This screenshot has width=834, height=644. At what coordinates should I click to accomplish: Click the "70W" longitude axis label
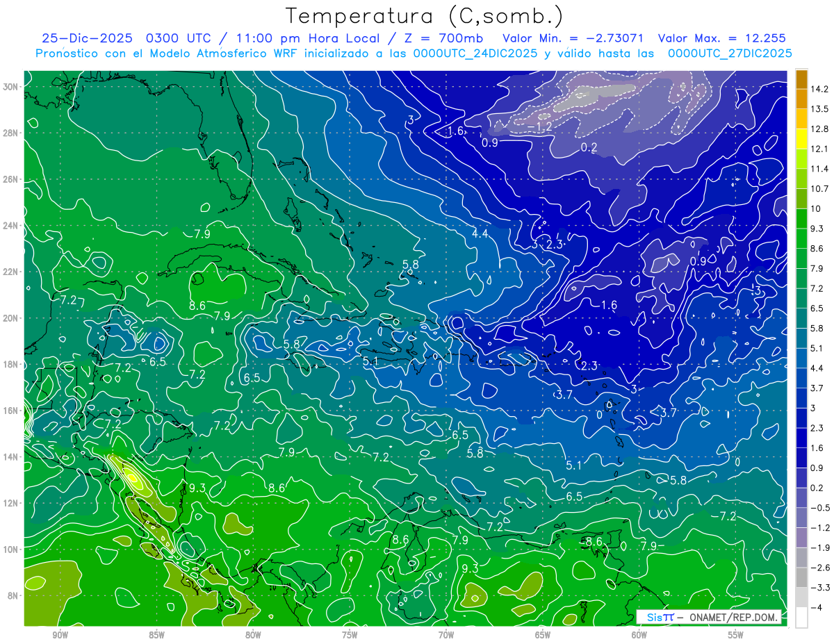click(446, 635)
